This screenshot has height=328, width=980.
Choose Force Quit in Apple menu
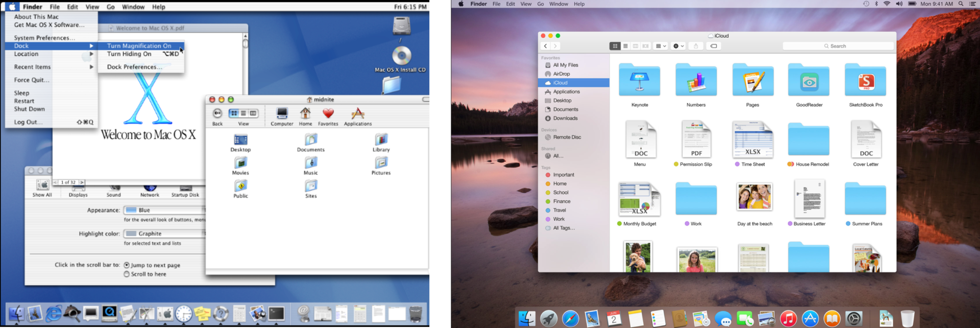pyautogui.click(x=51, y=80)
